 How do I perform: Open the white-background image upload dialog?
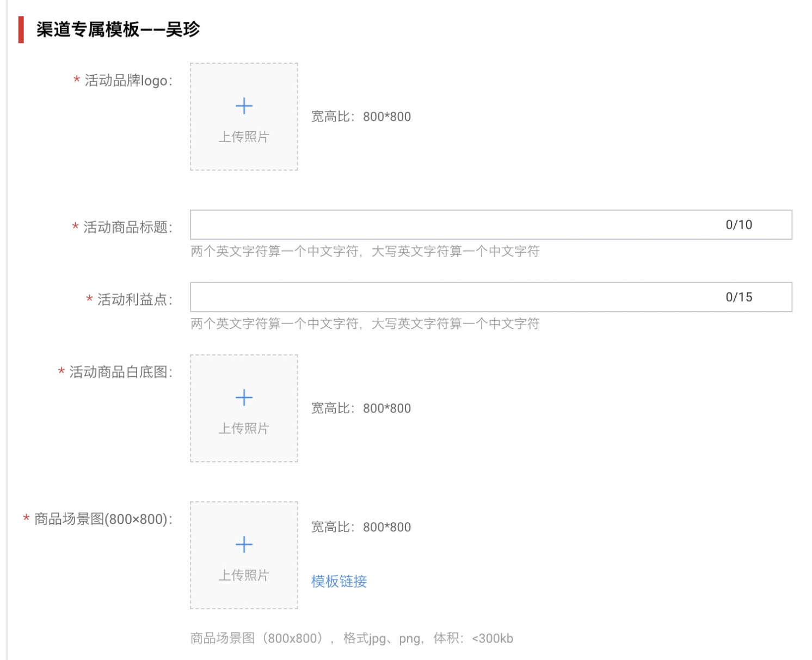(x=244, y=408)
